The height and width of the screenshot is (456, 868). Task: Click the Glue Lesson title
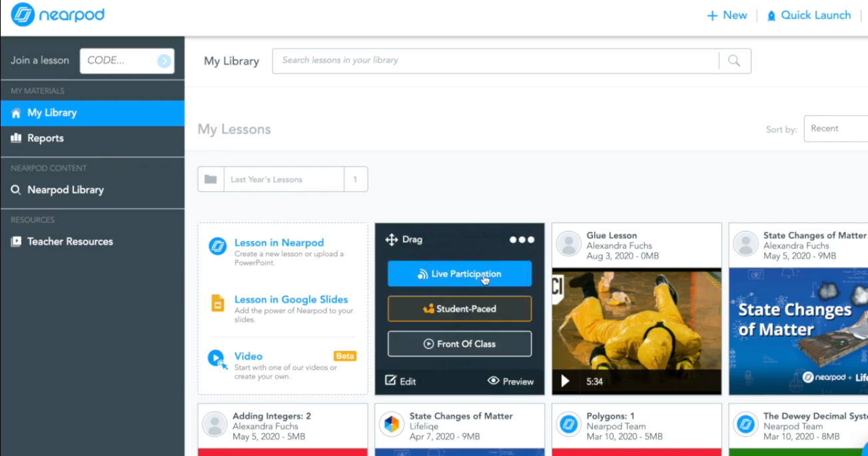coord(612,236)
